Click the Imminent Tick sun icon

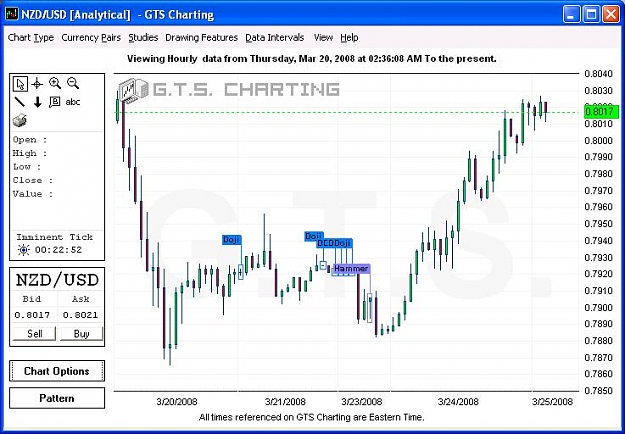[x=24, y=250]
